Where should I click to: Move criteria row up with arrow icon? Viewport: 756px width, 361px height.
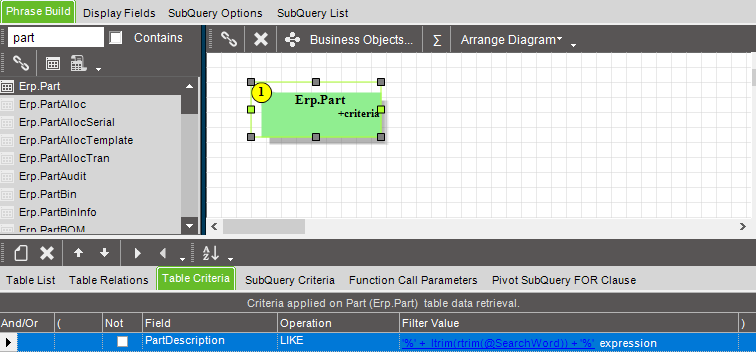coord(78,253)
